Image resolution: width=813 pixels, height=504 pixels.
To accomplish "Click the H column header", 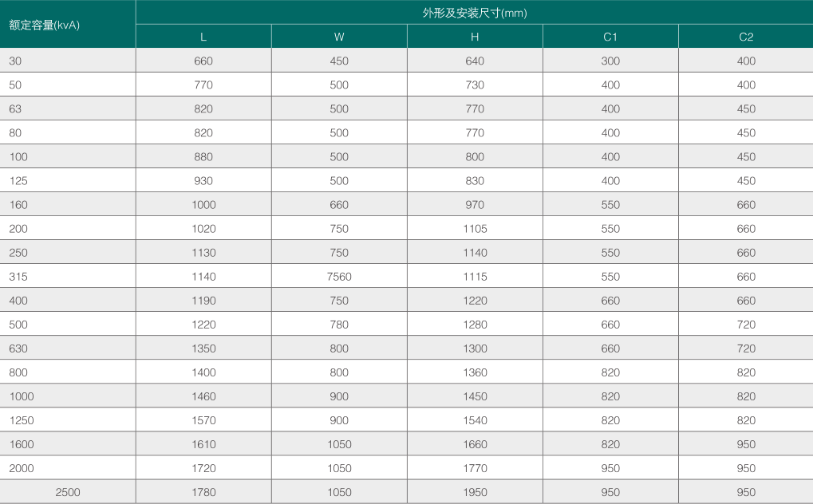I will 476,36.
